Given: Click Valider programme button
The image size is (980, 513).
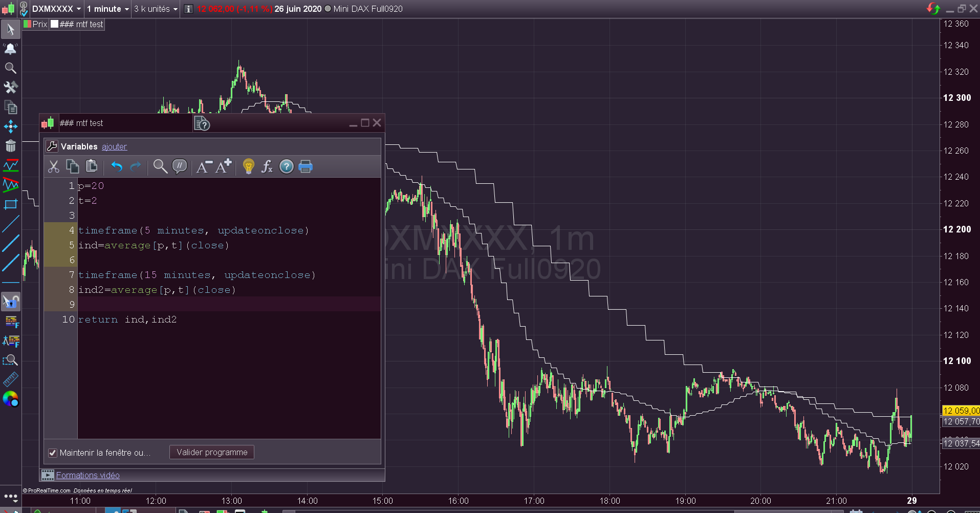Looking at the screenshot, I should (212, 452).
